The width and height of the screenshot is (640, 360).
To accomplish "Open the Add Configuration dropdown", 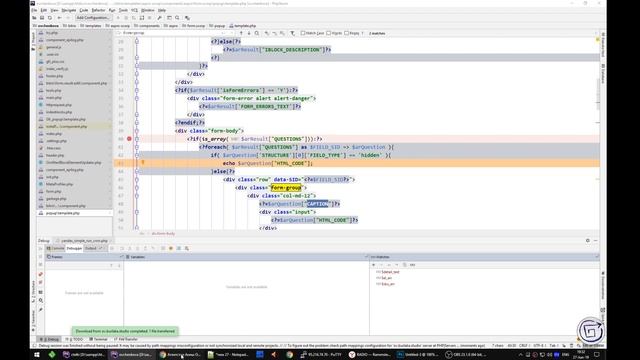I will point(93,18).
